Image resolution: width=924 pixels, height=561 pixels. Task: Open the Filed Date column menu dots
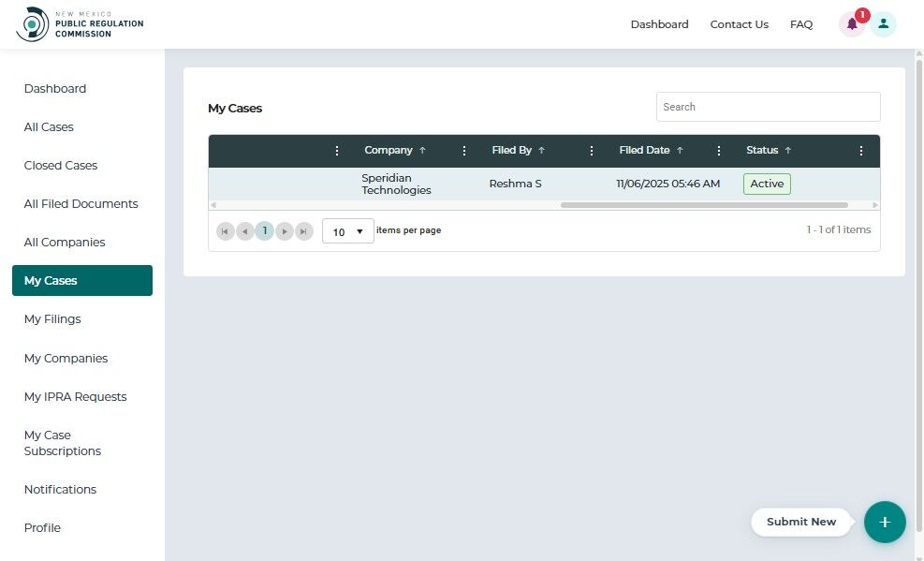coord(718,151)
